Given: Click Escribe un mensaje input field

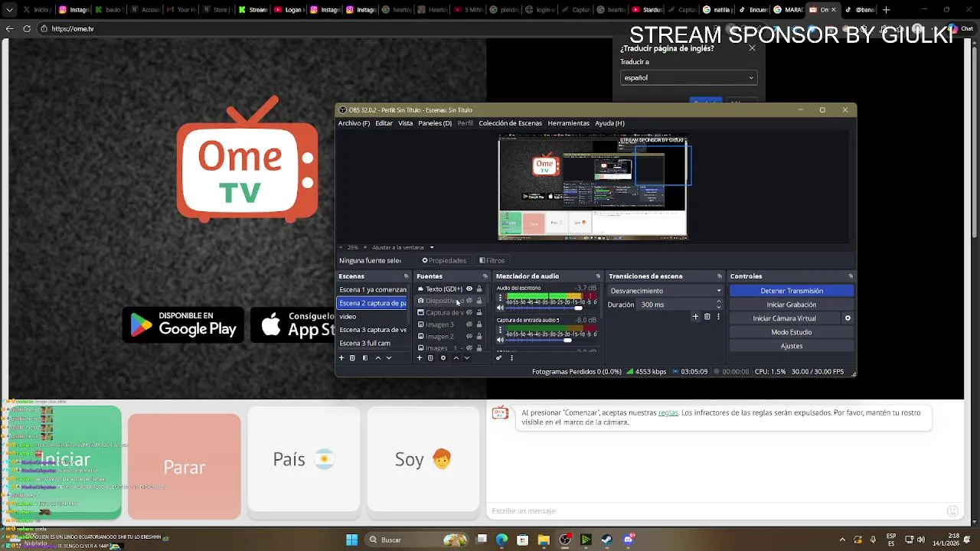Looking at the screenshot, I should tap(716, 511).
